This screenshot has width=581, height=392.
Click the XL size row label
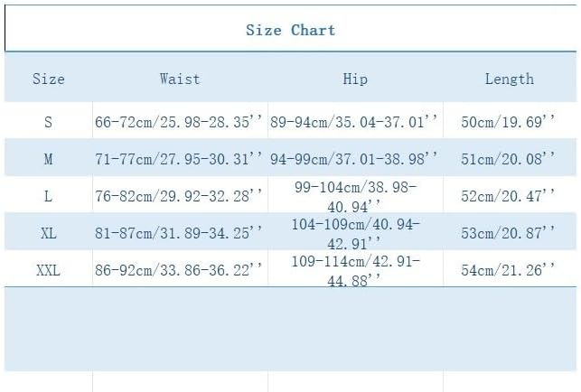pyautogui.click(x=49, y=232)
